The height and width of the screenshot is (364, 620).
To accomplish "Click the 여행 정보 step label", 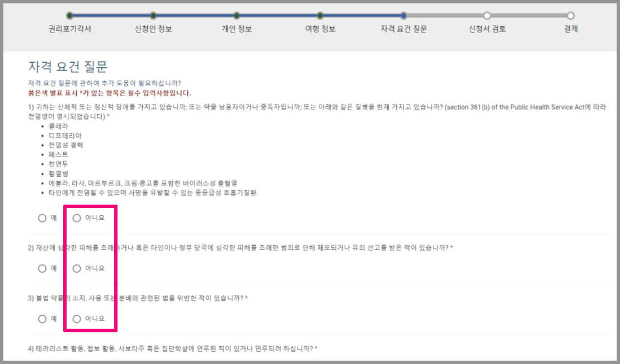I will tap(319, 29).
